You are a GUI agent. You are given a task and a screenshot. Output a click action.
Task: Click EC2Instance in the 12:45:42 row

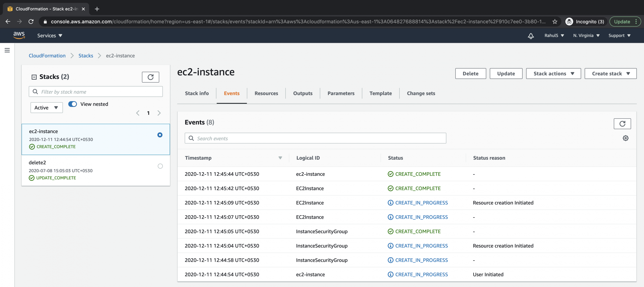click(x=310, y=188)
